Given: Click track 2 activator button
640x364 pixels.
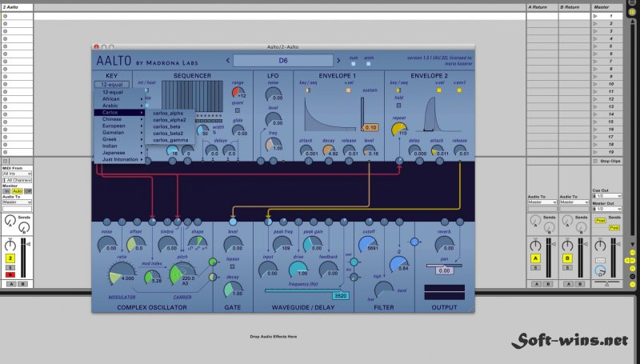Looking at the screenshot, I should [10, 258].
